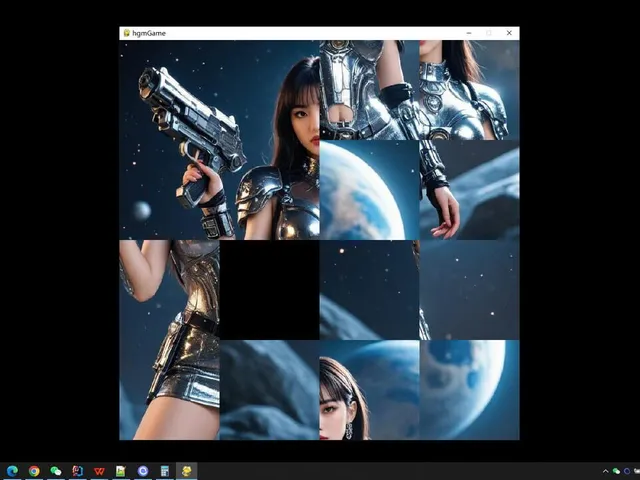Screen dimensions: 640x480
Task: Open the purple circular app on taskbar
Action: point(143,471)
